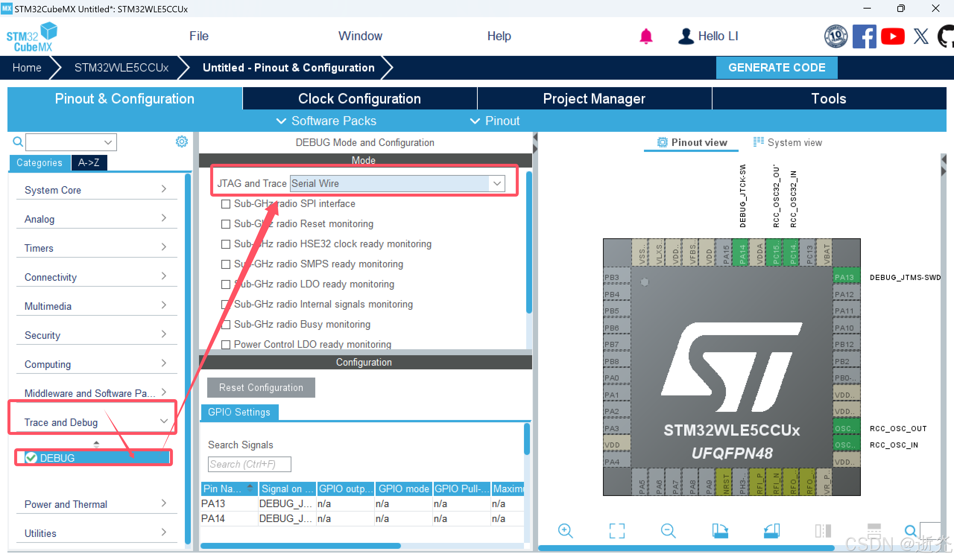The height and width of the screenshot is (560, 954).
Task: Switch to System view
Action: tap(787, 142)
